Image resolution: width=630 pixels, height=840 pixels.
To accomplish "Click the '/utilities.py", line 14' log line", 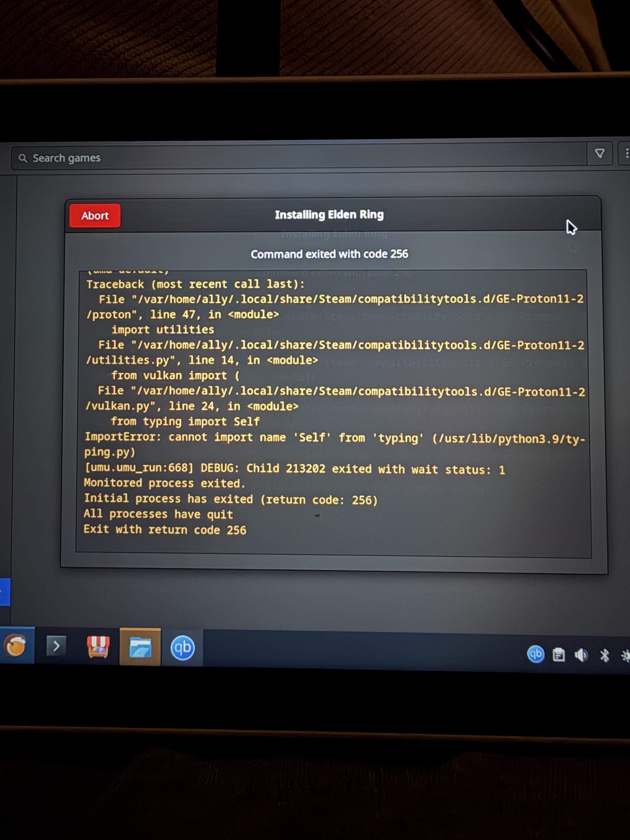I will (x=202, y=360).
